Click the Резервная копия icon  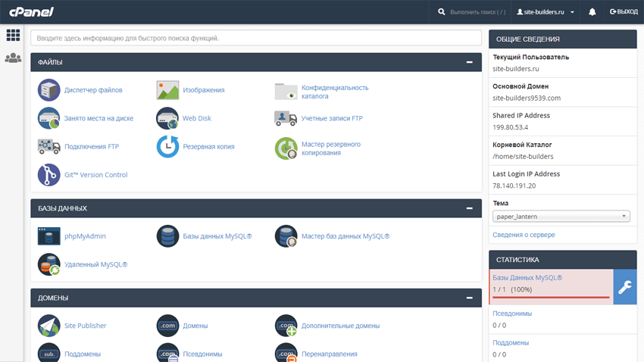point(167,147)
